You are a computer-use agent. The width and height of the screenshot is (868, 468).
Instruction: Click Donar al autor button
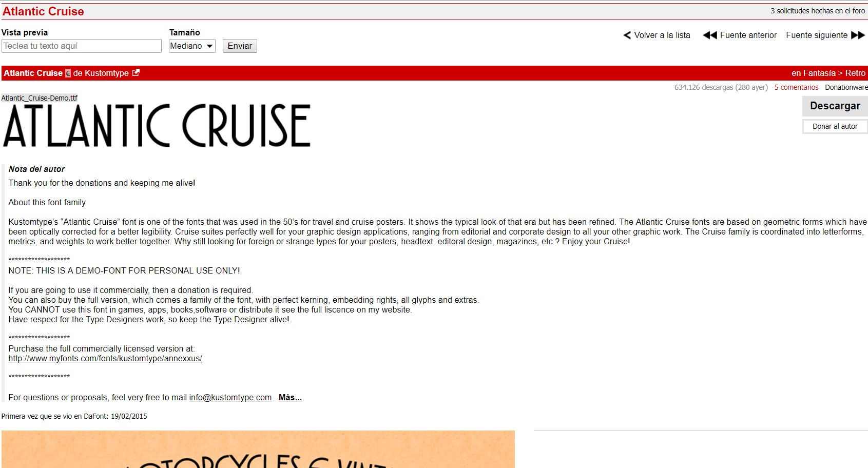tap(835, 126)
